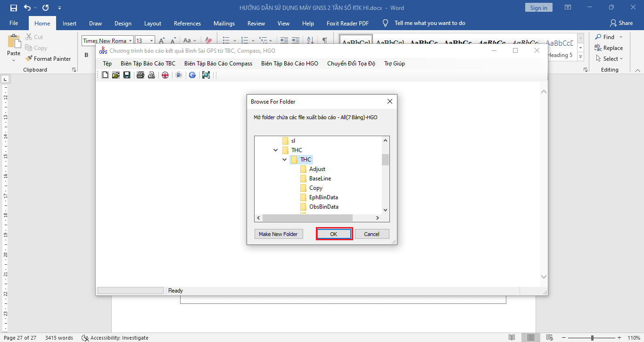Collapse the inner highlighted THC folder
This screenshot has width=644, height=342.
click(285, 160)
